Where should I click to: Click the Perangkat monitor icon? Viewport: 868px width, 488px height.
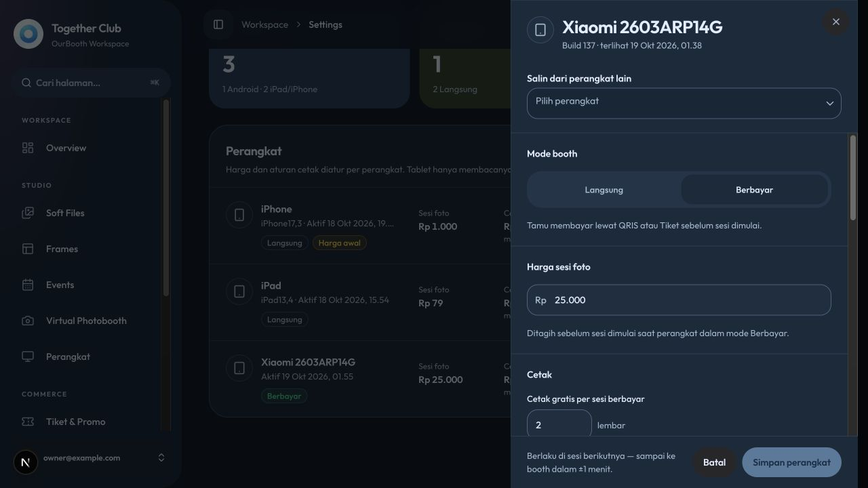coord(28,357)
